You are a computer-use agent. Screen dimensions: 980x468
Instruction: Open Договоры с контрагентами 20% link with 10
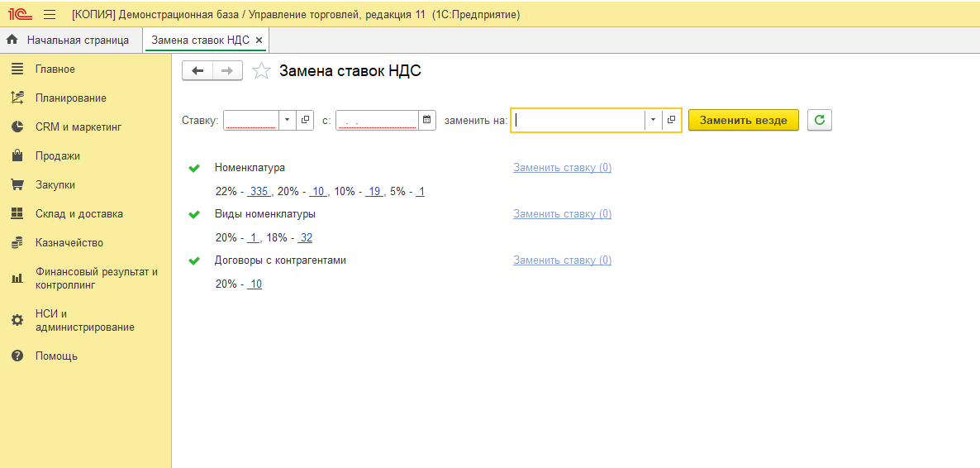coord(255,284)
